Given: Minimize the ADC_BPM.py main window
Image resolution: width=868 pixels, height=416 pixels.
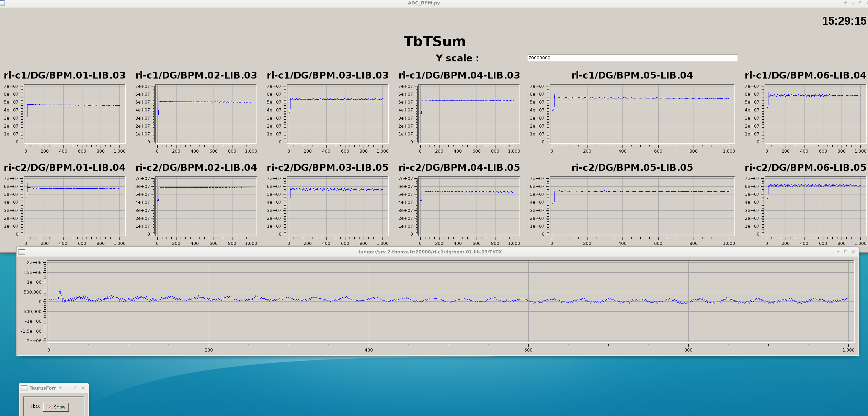Looking at the screenshot, I should click(x=853, y=3).
